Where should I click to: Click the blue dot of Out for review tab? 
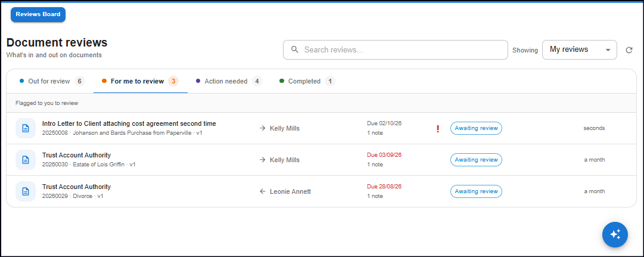[x=22, y=82]
